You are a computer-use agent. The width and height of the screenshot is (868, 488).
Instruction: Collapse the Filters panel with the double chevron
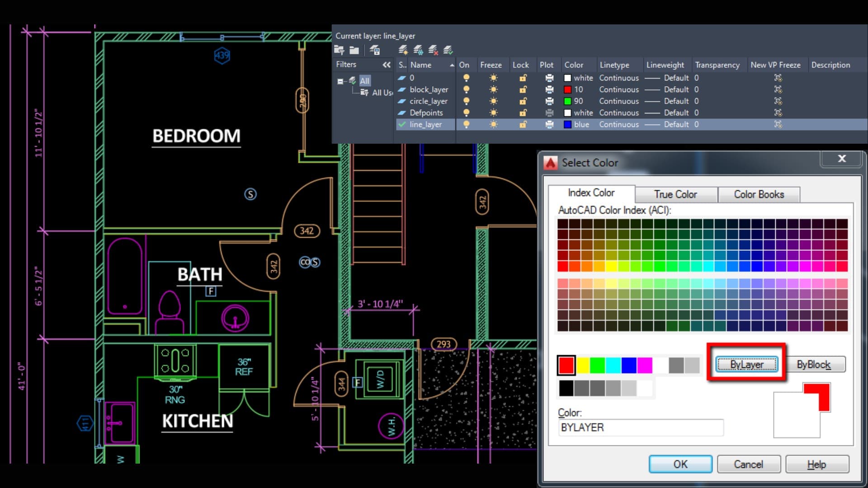click(x=387, y=65)
